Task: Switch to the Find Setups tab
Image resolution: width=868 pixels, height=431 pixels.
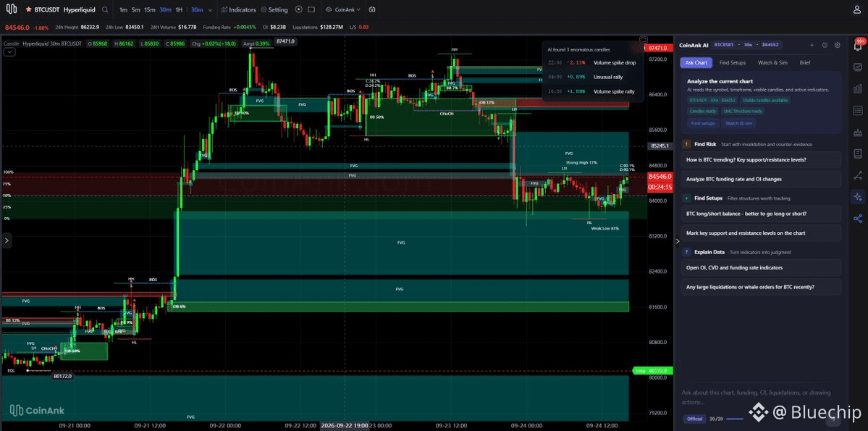Action: pos(733,62)
